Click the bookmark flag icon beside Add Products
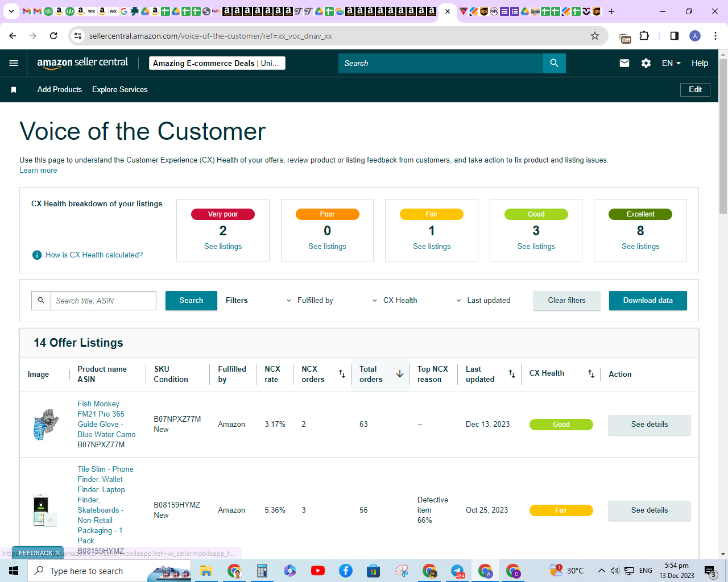The image size is (728, 582). (x=14, y=90)
